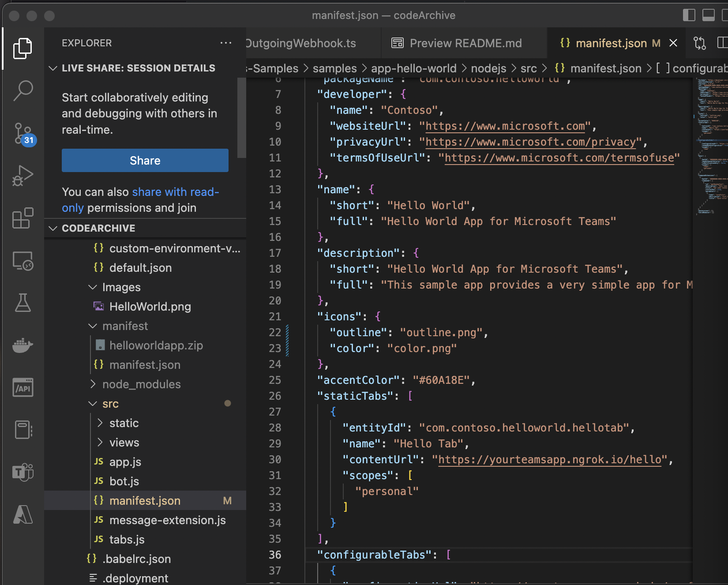Image resolution: width=728 pixels, height=585 pixels.
Task: Open the Testing beaker view
Action: coord(23,303)
